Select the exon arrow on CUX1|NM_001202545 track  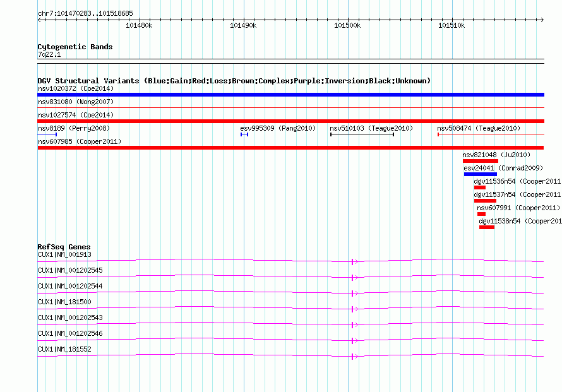point(354,277)
